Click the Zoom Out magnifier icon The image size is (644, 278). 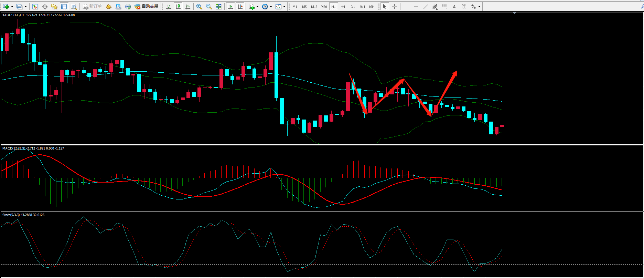click(x=208, y=7)
